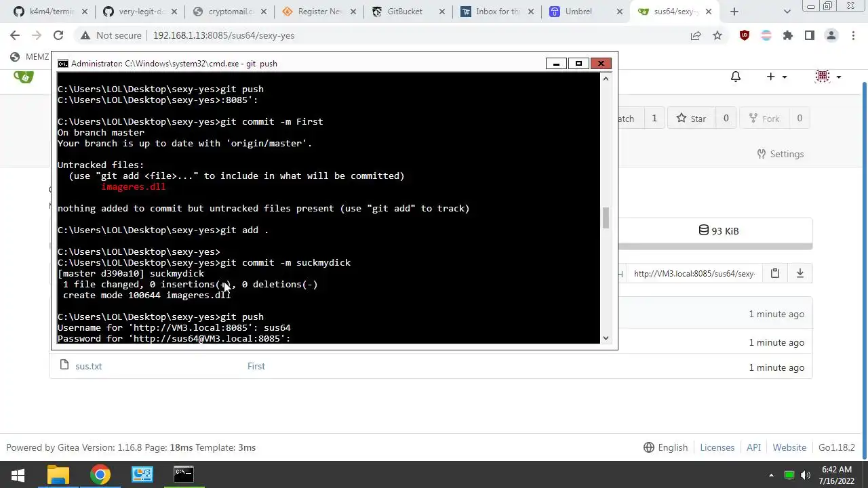Open a new browser tab
This screenshot has width=868, height=488.
point(734,12)
